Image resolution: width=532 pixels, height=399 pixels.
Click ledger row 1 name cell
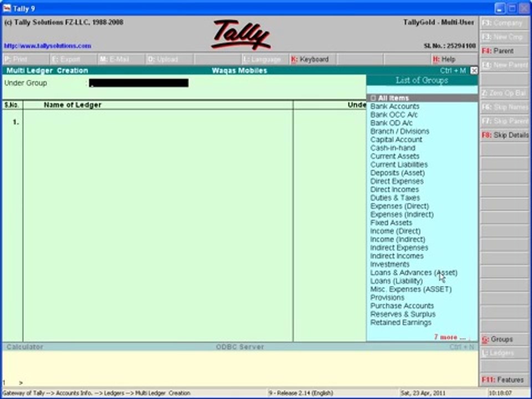point(158,122)
